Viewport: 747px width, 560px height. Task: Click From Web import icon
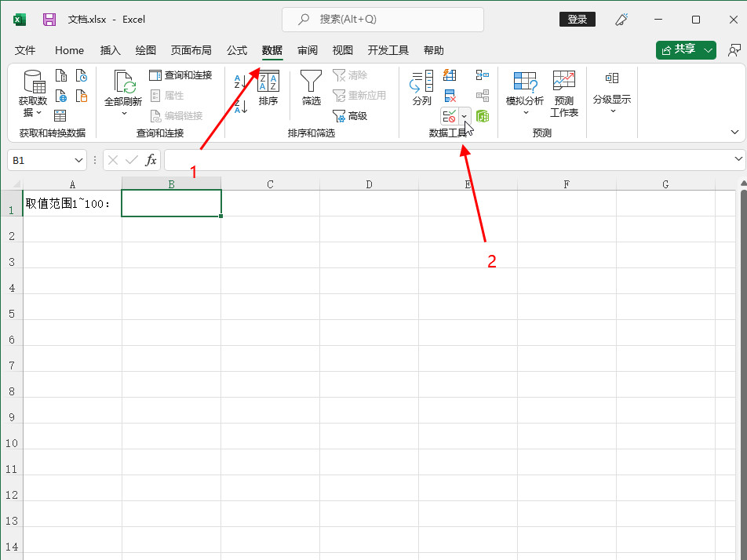tap(61, 96)
